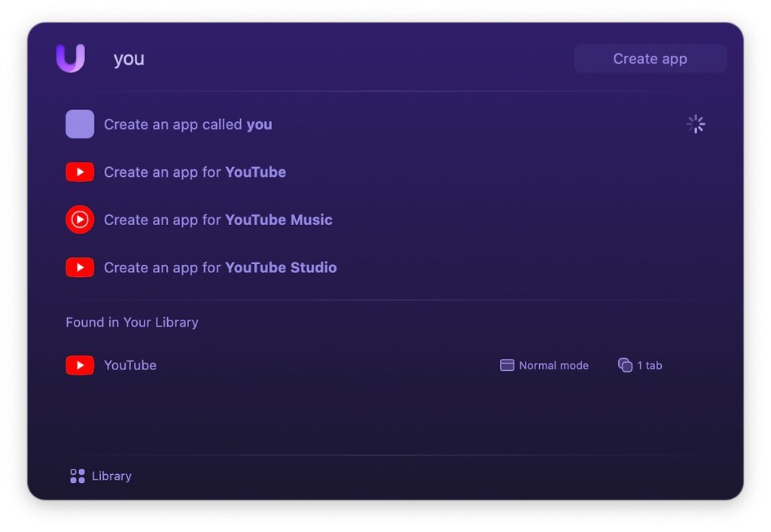Click the "1 tab" label
This screenshot has height=532, width=771.
(649, 366)
